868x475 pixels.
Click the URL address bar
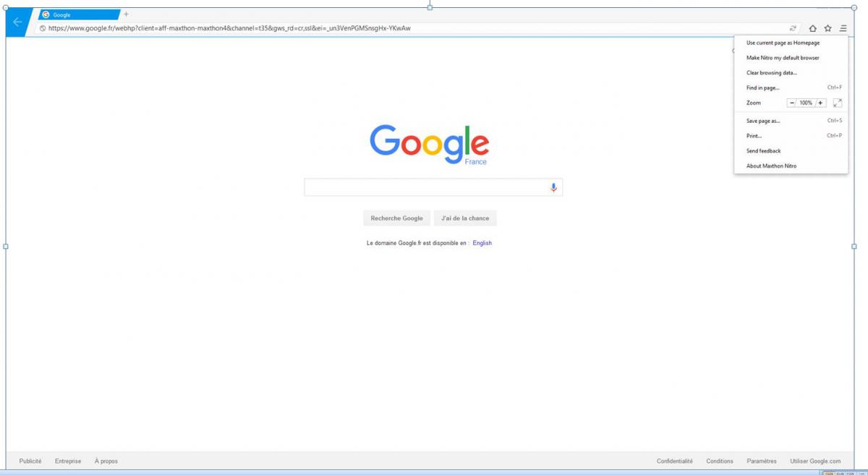click(x=416, y=28)
